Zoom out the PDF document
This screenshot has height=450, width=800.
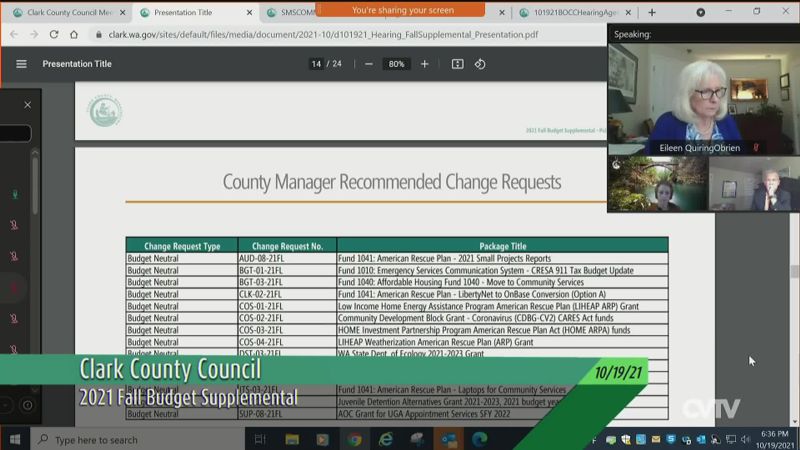tap(369, 64)
